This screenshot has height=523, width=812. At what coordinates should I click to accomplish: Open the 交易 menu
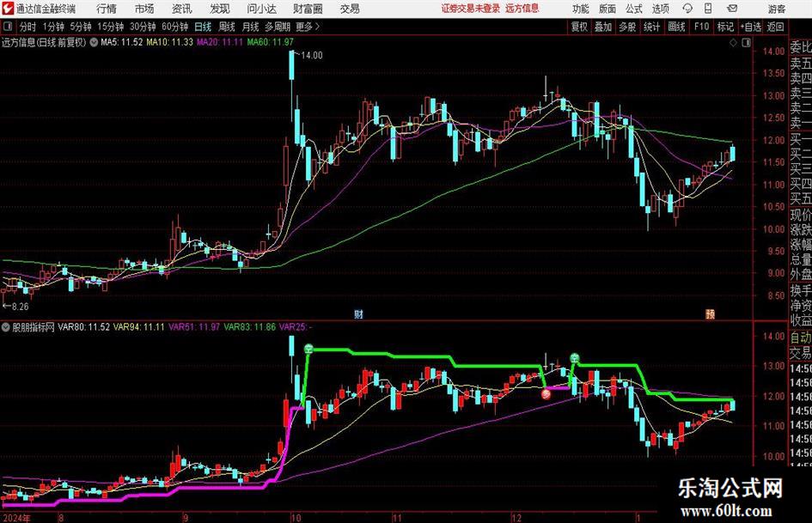pyautogui.click(x=350, y=9)
